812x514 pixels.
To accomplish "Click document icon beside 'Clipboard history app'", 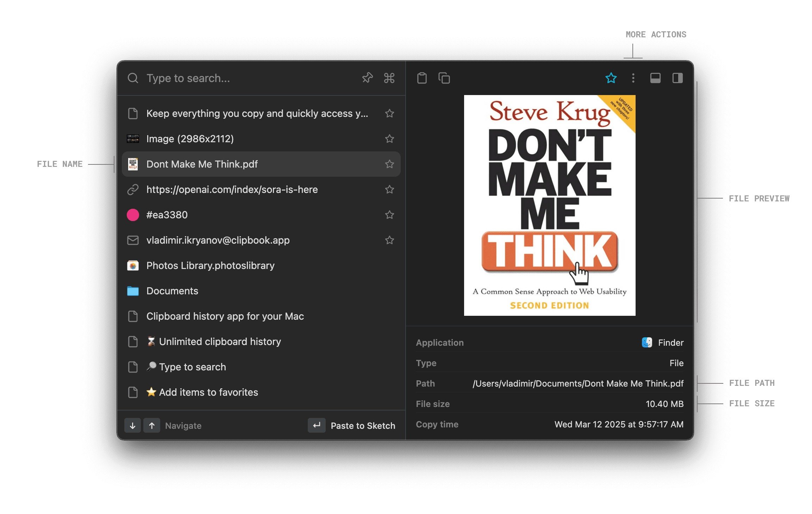I will pyautogui.click(x=133, y=316).
